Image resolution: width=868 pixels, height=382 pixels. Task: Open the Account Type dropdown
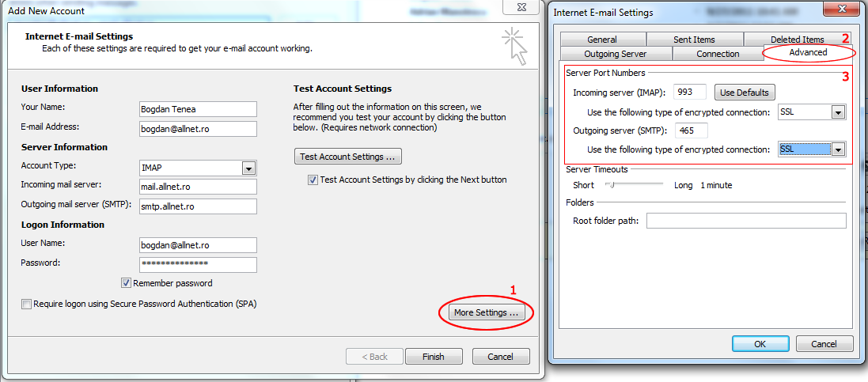(x=248, y=168)
